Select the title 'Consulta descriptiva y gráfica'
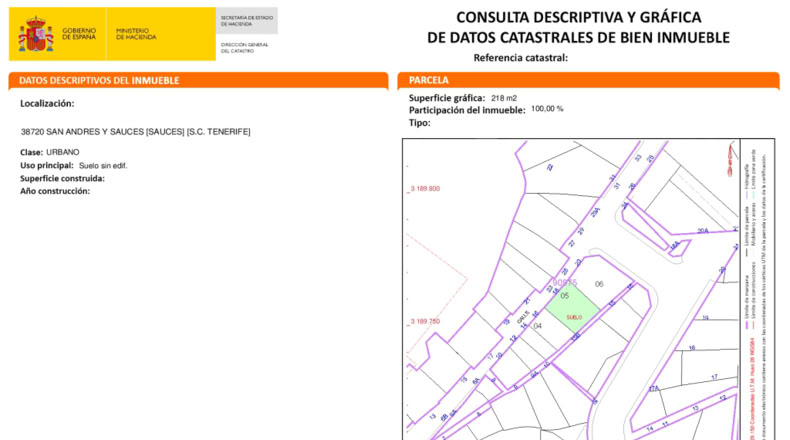 pyautogui.click(x=578, y=17)
